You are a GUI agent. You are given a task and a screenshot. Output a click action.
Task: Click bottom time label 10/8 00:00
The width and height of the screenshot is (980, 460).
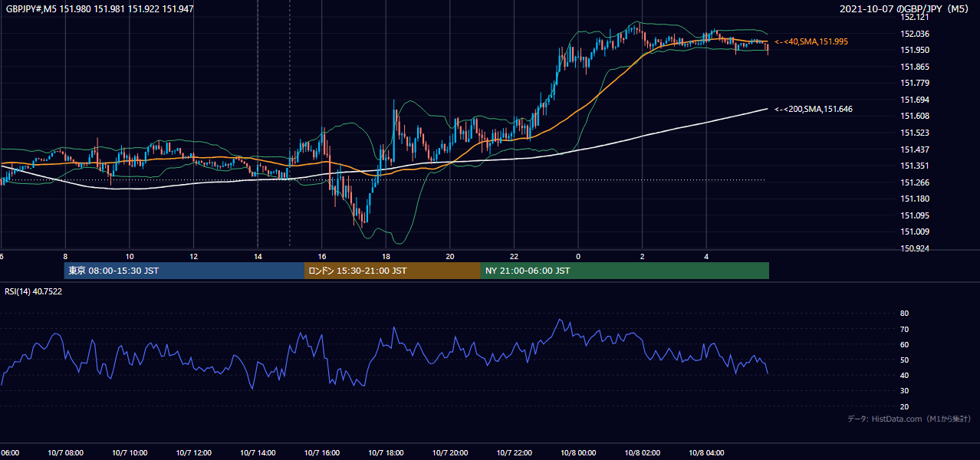point(578,453)
